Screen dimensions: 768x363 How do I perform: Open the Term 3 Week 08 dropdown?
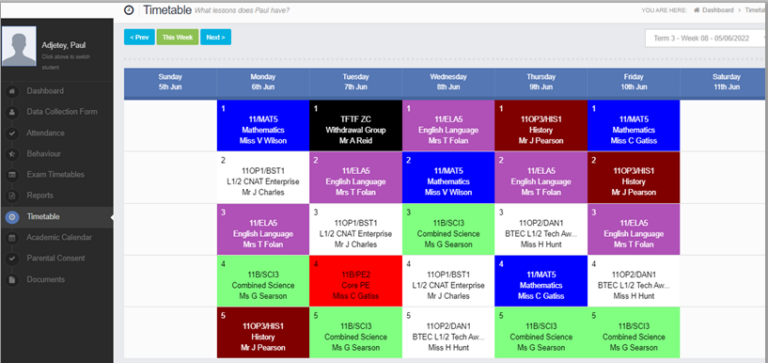coord(705,38)
